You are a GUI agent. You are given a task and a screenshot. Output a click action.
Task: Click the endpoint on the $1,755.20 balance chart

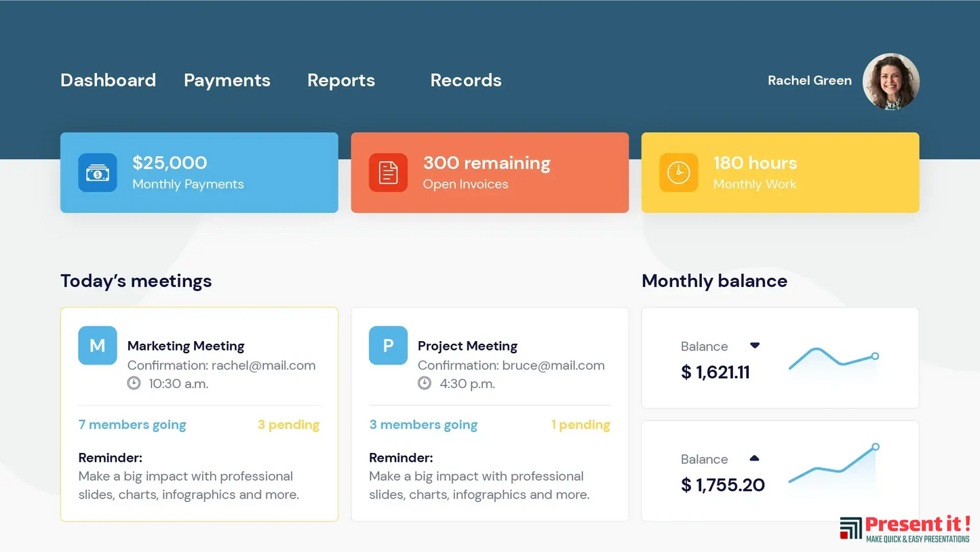(876, 447)
